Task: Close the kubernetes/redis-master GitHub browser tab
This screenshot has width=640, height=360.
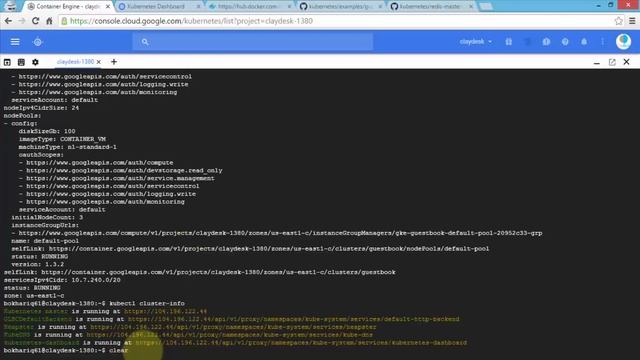Action: point(471,7)
